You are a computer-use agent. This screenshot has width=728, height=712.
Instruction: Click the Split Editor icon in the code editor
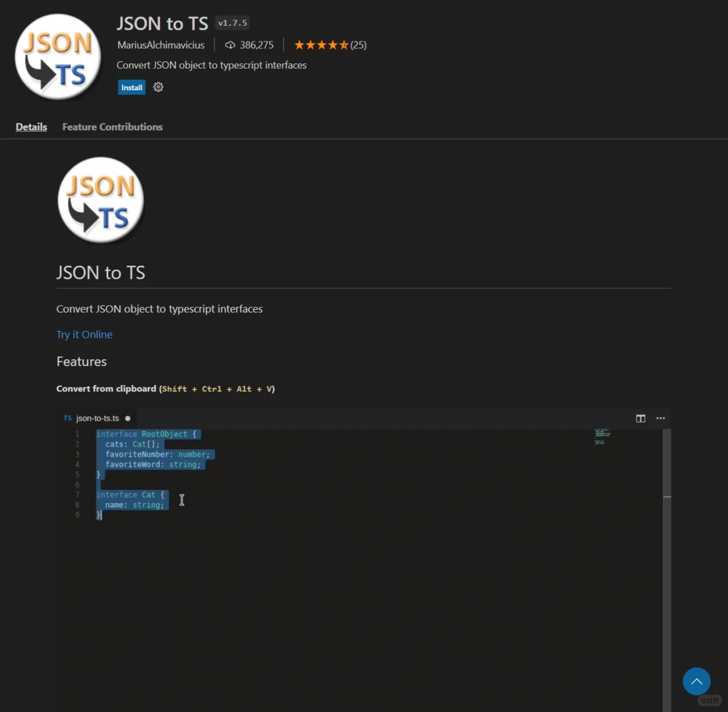coord(640,418)
